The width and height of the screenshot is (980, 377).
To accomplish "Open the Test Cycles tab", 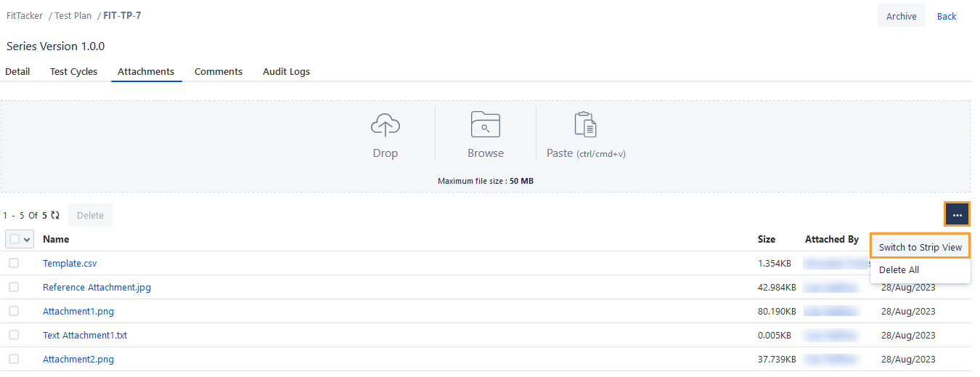I will (x=74, y=72).
